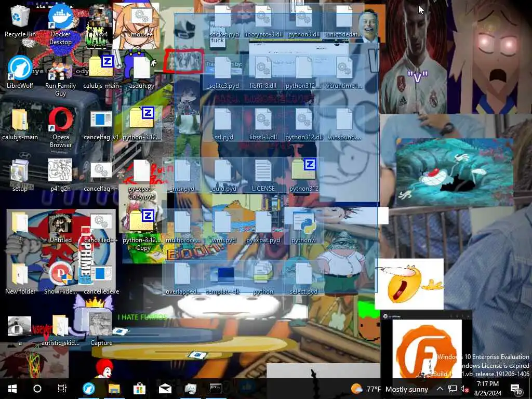Select the libssl-3.dll file
Image resolution: width=532 pixels, height=399 pixels.
coord(263,124)
